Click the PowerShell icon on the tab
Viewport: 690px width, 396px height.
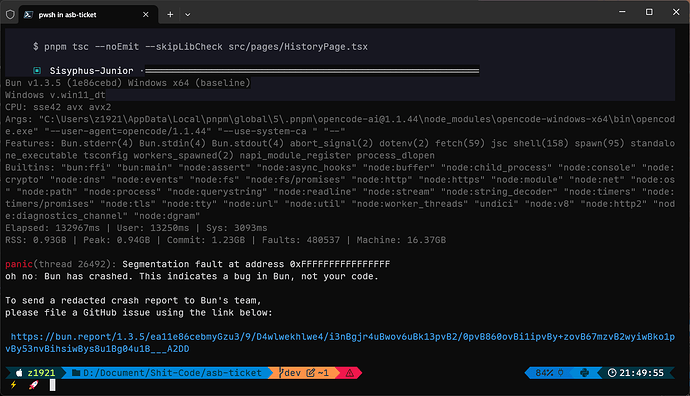pyautogui.click(x=28, y=15)
